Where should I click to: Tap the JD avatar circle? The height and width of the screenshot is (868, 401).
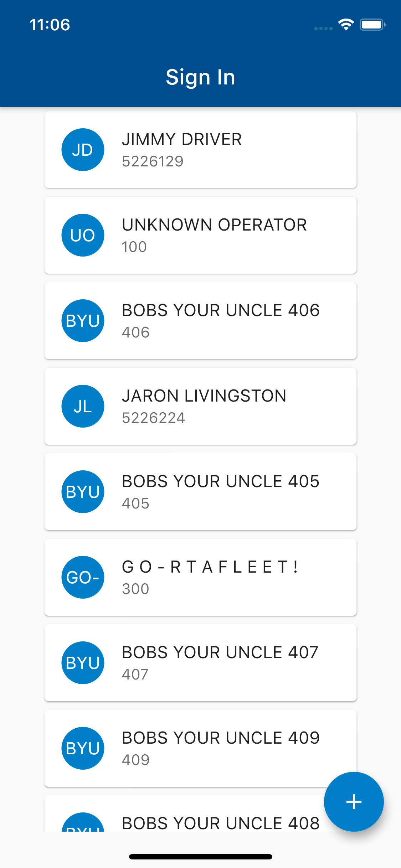coord(83,150)
